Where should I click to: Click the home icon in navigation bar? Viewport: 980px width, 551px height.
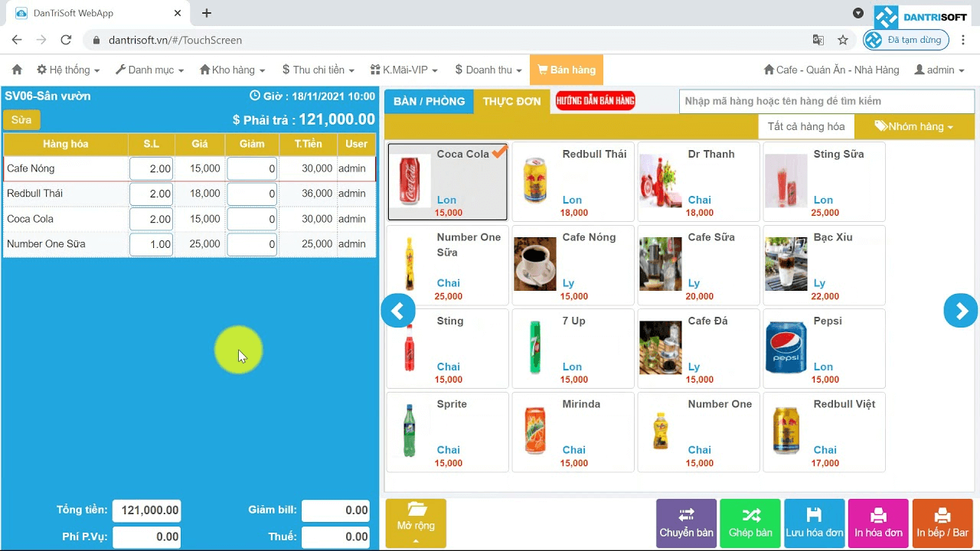17,70
